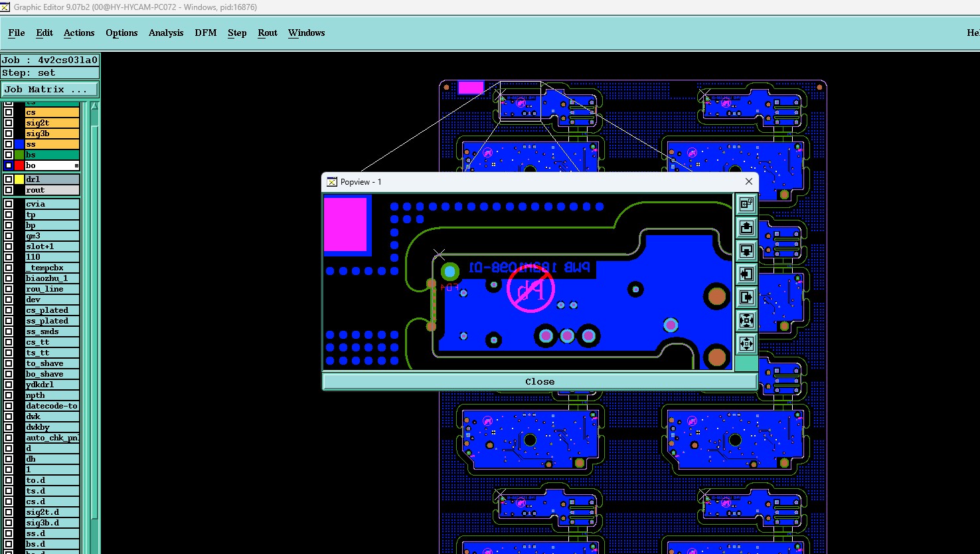The width and height of the screenshot is (980, 554).
Task: Select the bo layer name
Action: (52, 165)
